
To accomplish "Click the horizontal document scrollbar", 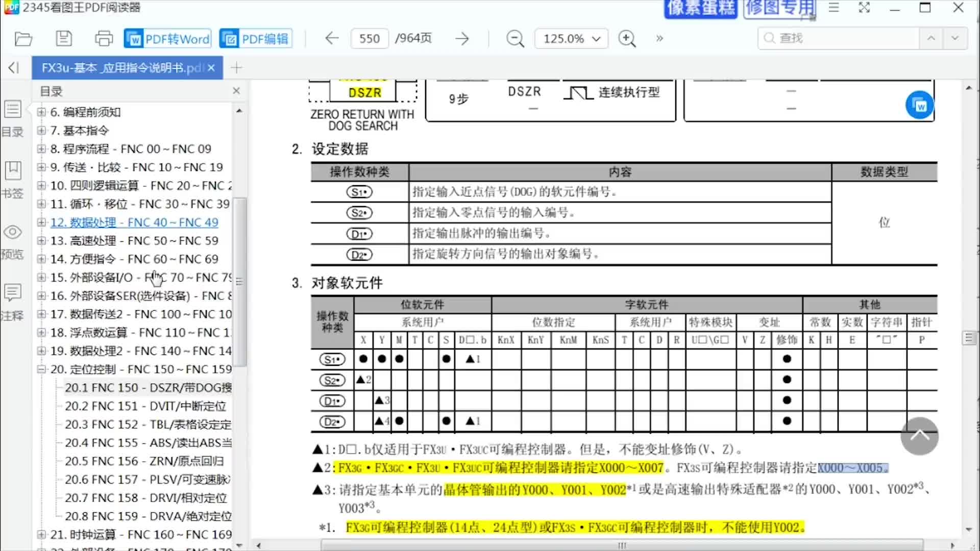I will pyautogui.click(x=622, y=545).
